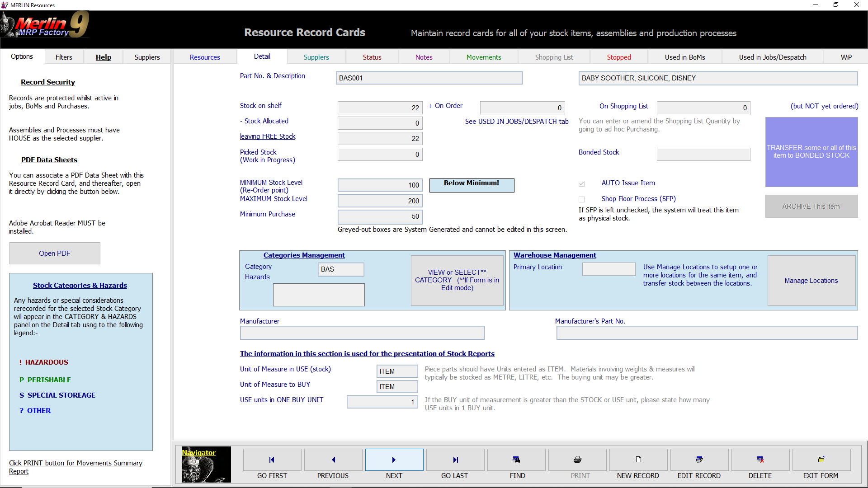This screenshot has height=488, width=868.
Task: Click the Edit Record icon
Action: click(x=699, y=460)
